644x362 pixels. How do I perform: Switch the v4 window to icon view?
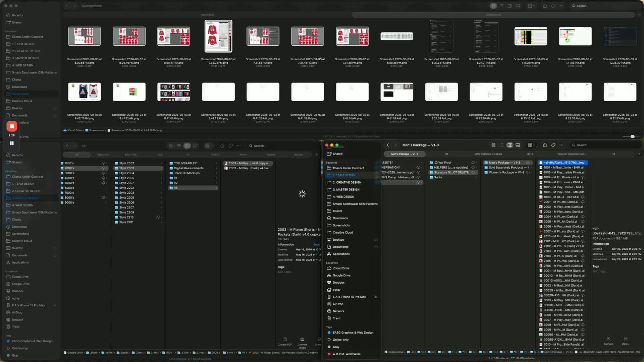click(x=171, y=146)
